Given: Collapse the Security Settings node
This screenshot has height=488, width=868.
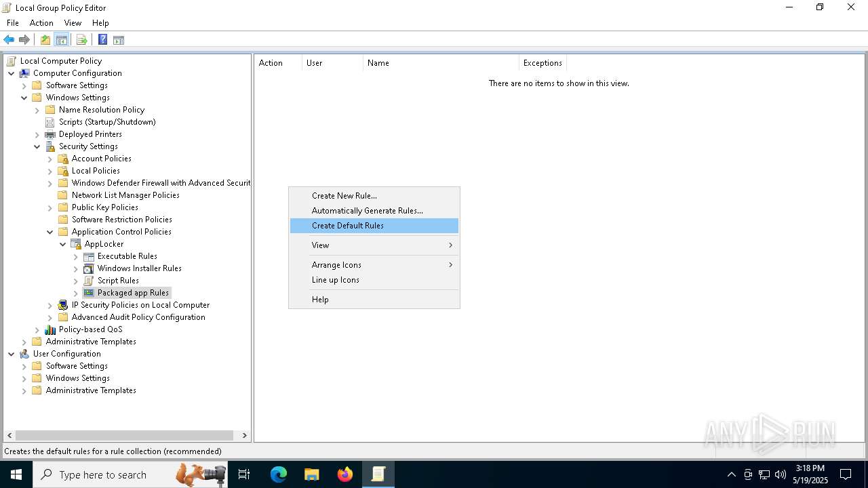Looking at the screenshot, I should (37, 146).
